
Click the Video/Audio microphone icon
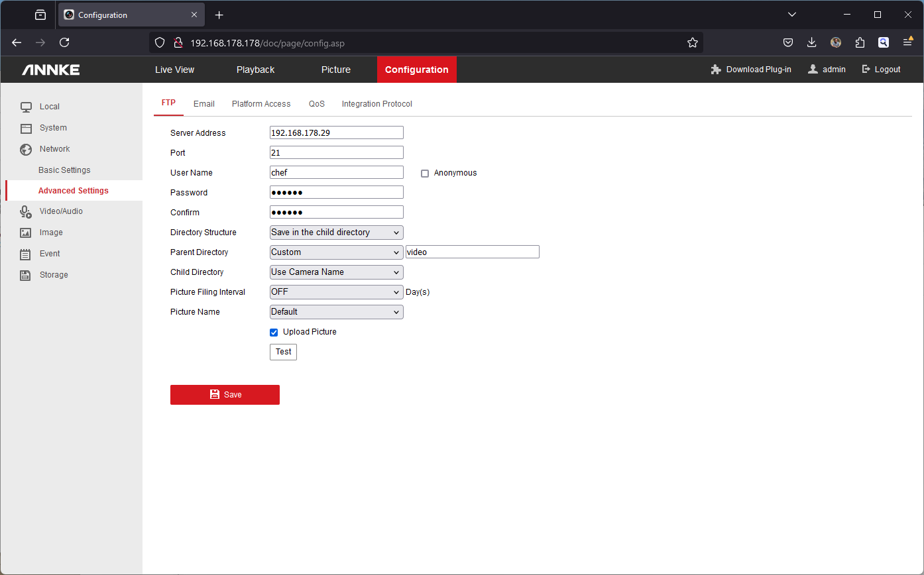coord(26,211)
